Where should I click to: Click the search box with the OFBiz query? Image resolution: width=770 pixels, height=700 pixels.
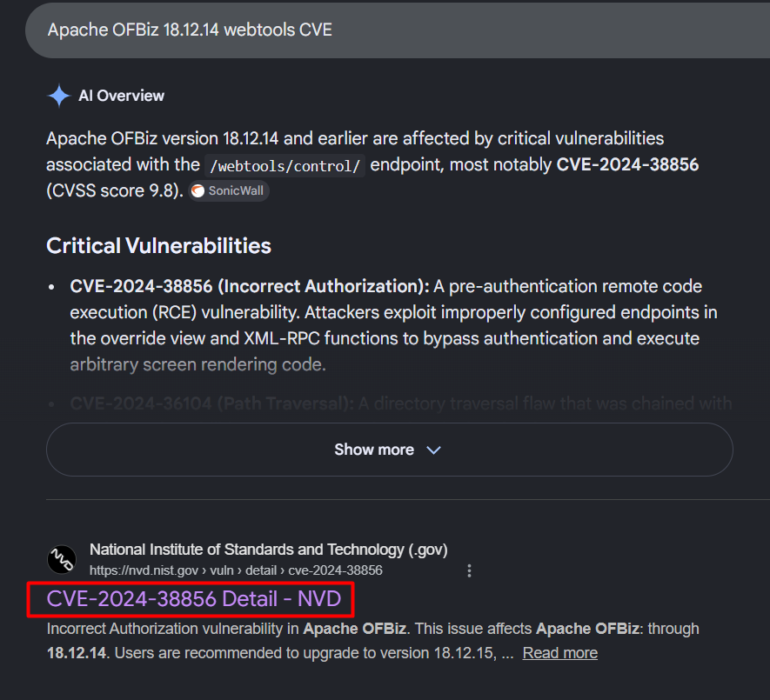point(398,30)
